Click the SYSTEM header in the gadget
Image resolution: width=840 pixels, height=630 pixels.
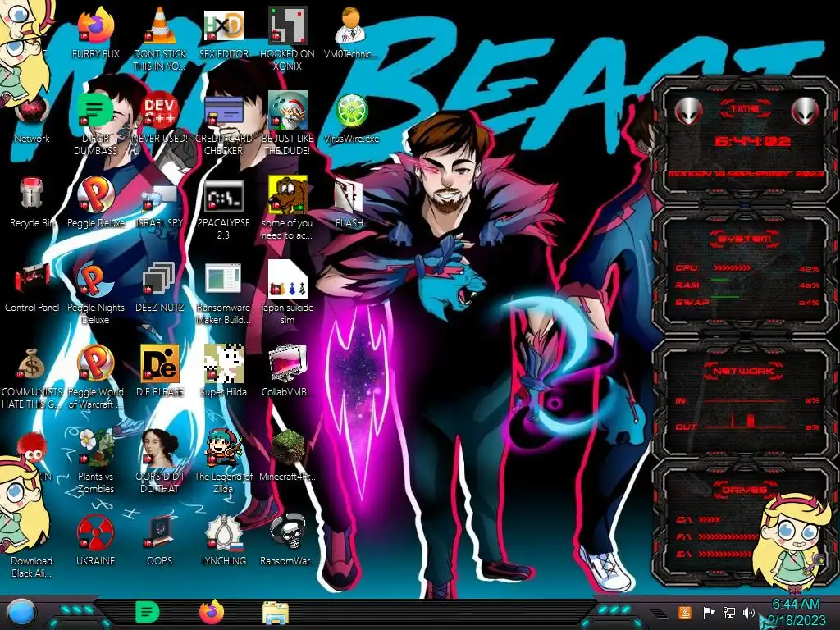click(745, 239)
